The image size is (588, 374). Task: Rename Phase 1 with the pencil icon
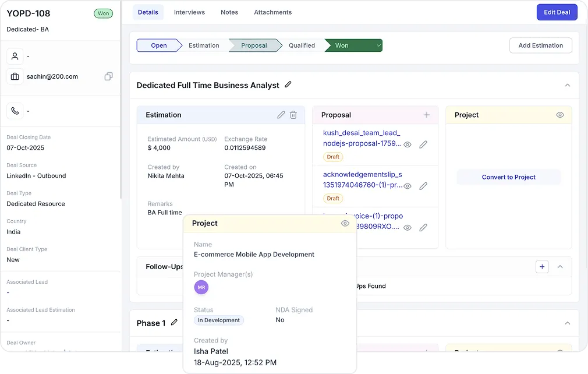pos(174,322)
